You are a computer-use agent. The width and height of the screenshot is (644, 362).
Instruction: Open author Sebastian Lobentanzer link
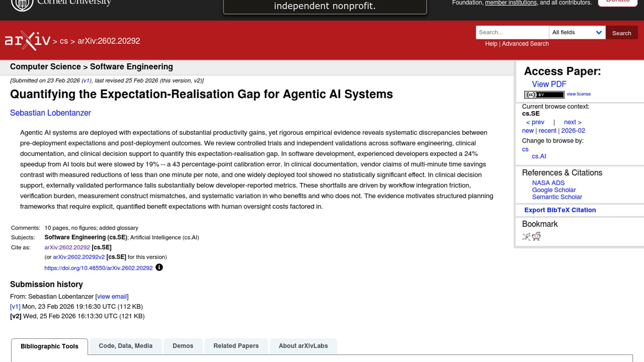click(50, 113)
